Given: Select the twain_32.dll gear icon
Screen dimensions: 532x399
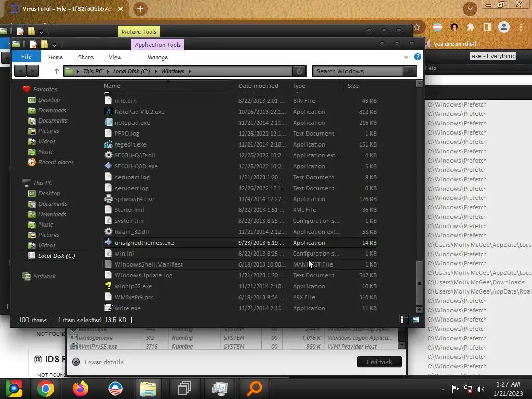Looking at the screenshot, I should (x=108, y=231).
